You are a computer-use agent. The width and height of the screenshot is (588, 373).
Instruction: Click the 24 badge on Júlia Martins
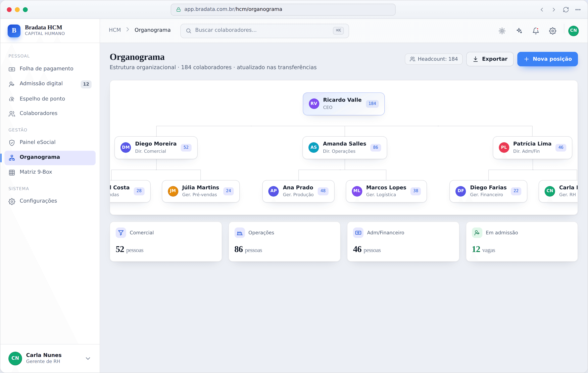click(228, 191)
